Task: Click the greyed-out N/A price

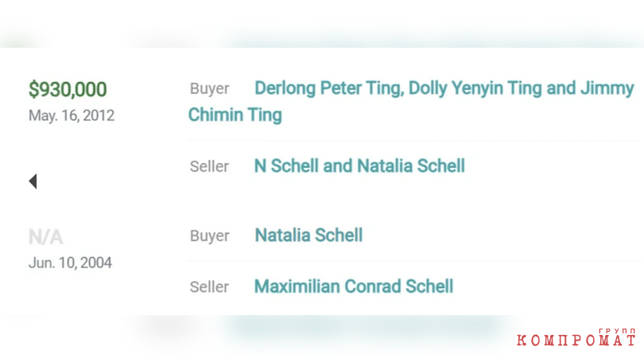Action: pyautogui.click(x=45, y=237)
